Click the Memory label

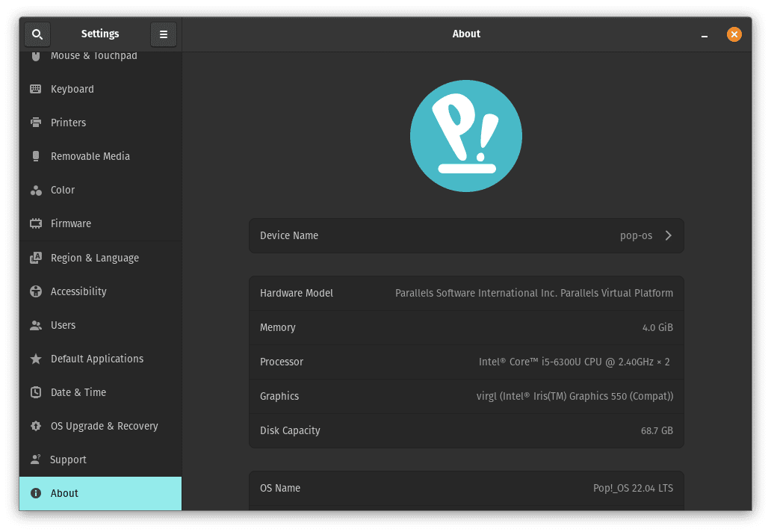tap(278, 327)
